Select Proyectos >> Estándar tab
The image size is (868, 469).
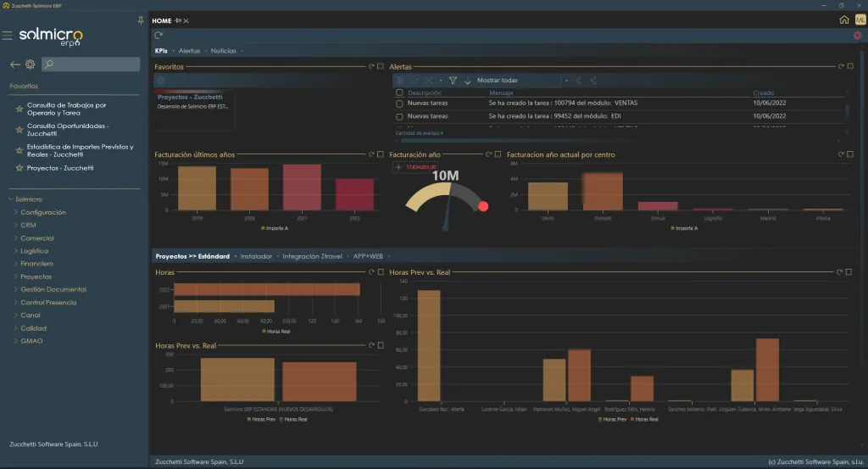point(192,256)
